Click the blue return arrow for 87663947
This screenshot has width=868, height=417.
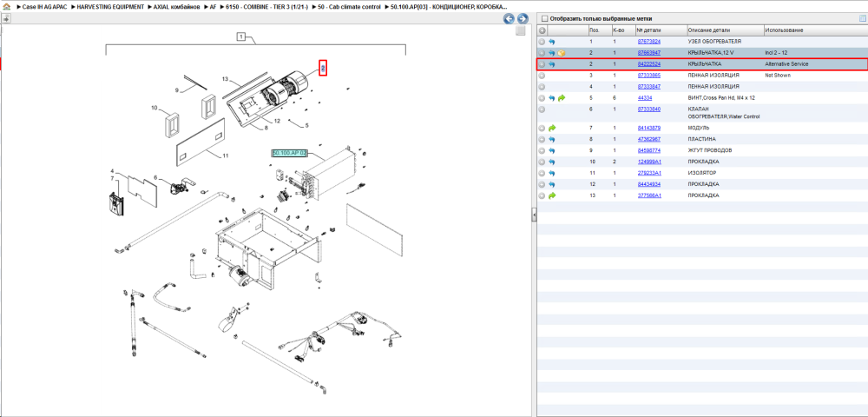552,53
